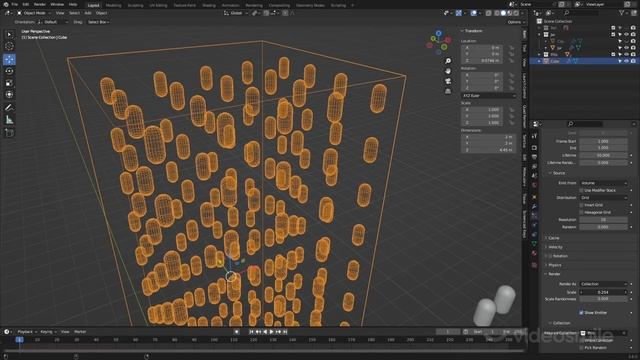The image size is (640, 360).
Task: Adjust the particle Scale slider field
Action: [x=604, y=292]
